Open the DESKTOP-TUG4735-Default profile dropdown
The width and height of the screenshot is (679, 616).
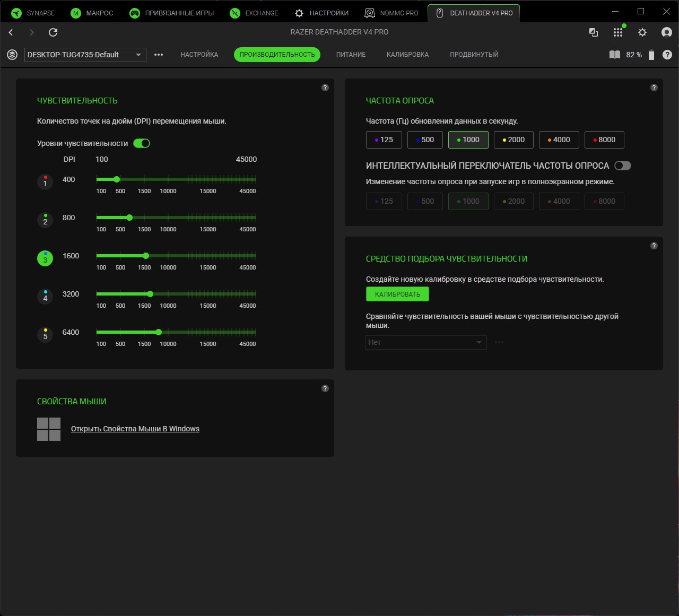pyautogui.click(x=85, y=55)
